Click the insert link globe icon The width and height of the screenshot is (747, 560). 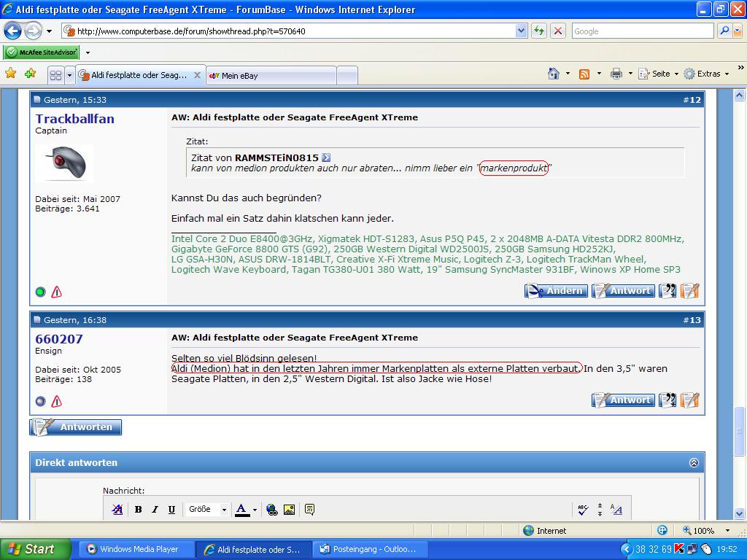click(x=272, y=510)
